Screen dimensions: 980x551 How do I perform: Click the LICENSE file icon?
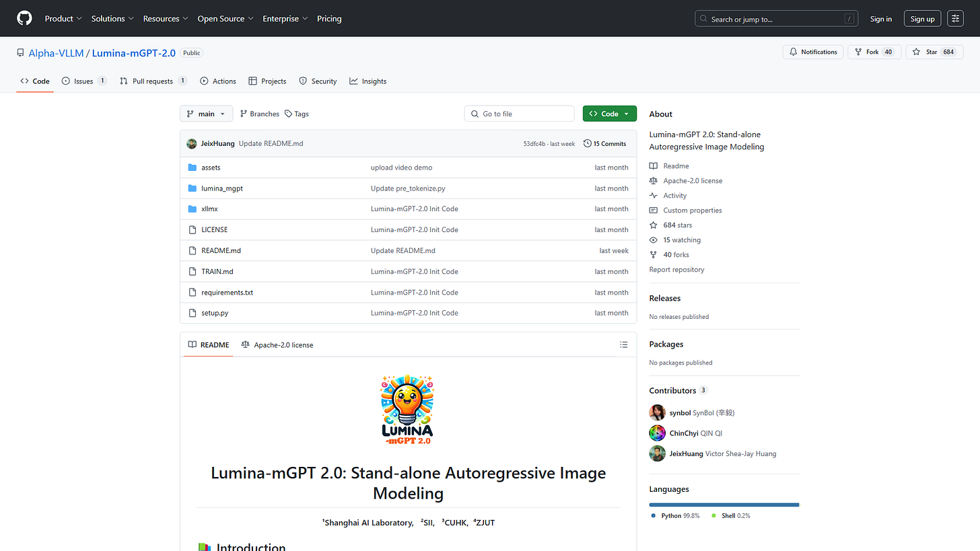tap(192, 229)
